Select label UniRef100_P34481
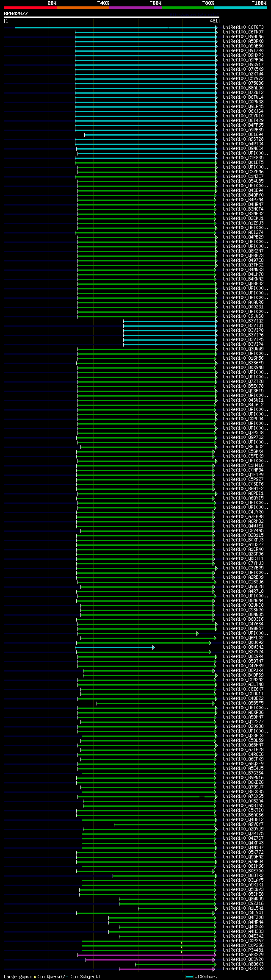271x980 pixels. tap(243, 950)
